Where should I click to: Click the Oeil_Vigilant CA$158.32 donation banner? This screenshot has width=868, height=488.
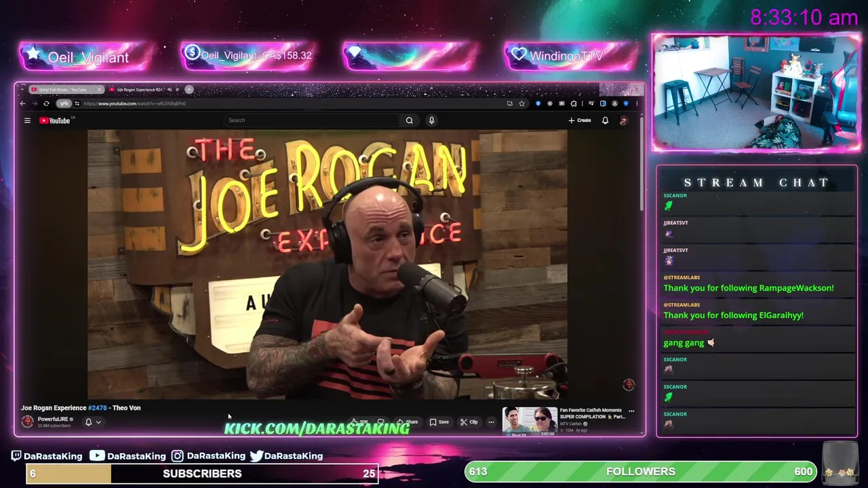[248, 56]
